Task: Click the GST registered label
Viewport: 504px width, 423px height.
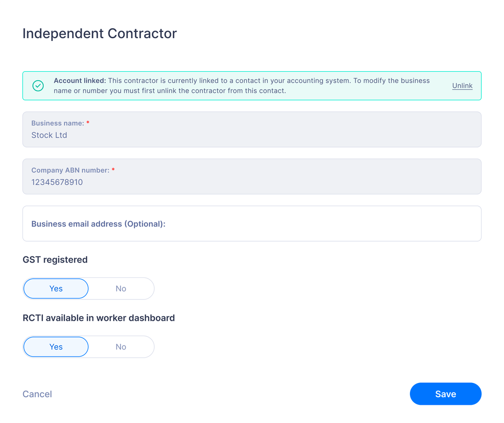Action: [55, 260]
